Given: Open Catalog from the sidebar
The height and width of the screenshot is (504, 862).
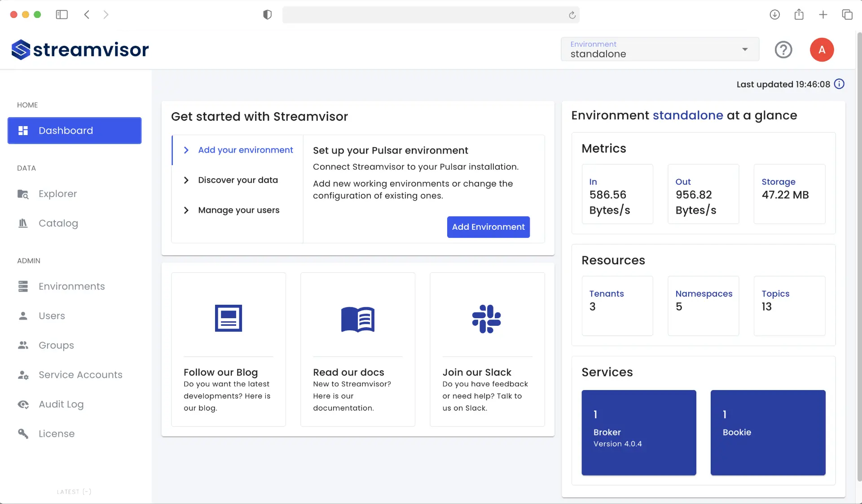Looking at the screenshot, I should (x=75, y=223).
